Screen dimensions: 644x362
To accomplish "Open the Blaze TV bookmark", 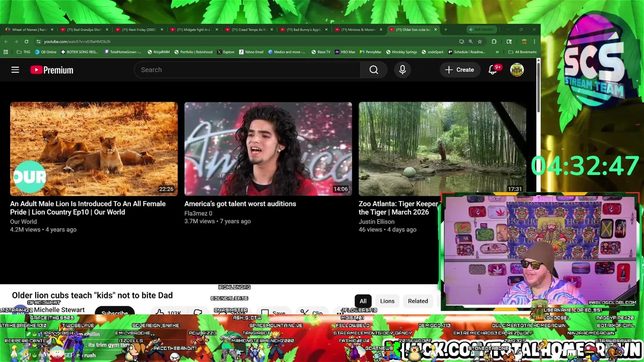I will click(321, 52).
